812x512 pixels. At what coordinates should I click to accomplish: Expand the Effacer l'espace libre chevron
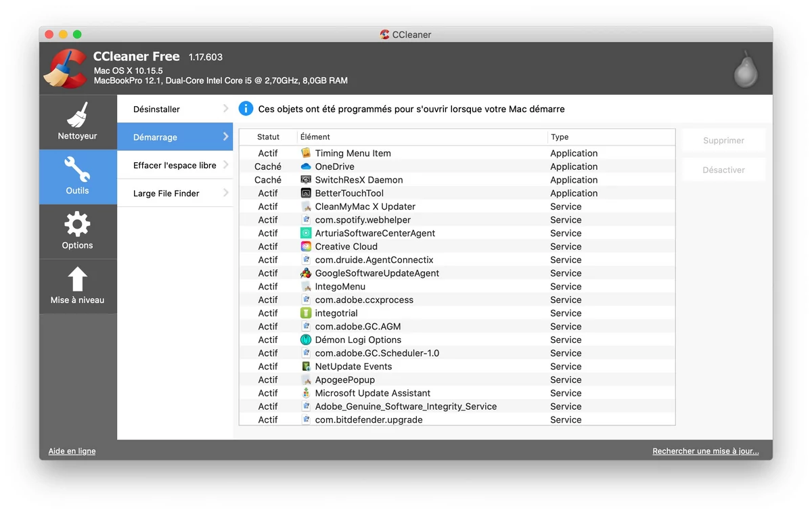coord(226,165)
